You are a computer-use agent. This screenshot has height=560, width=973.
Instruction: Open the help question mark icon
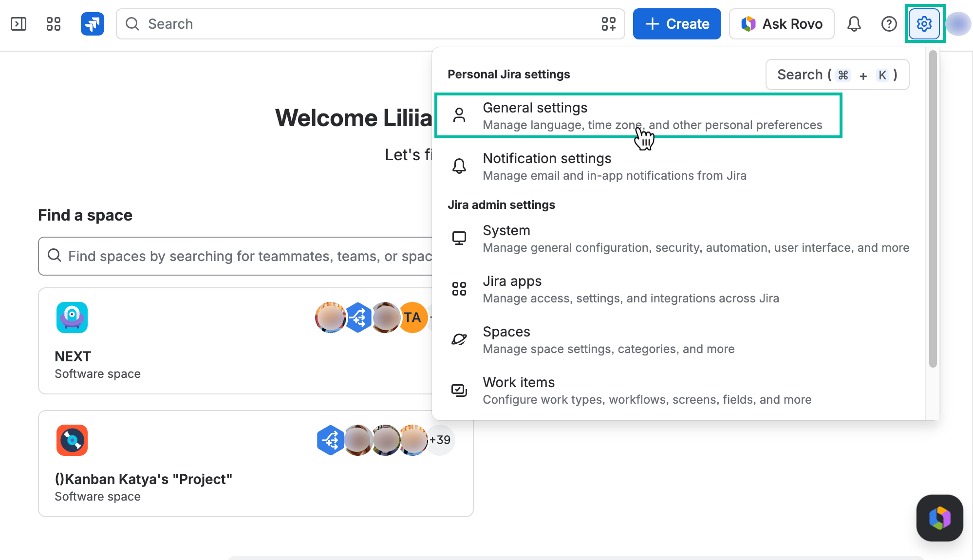(889, 24)
